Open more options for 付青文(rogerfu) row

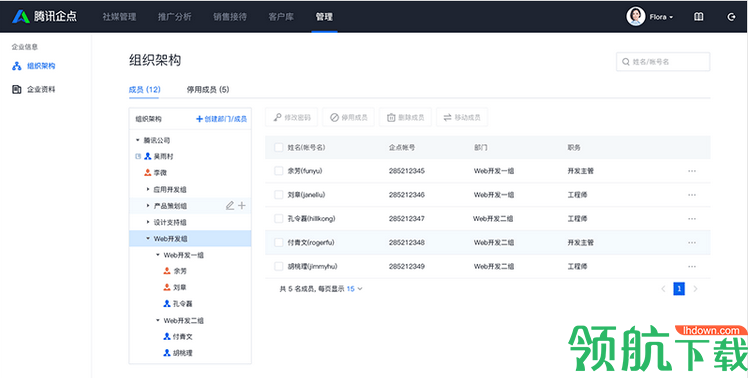[692, 242]
